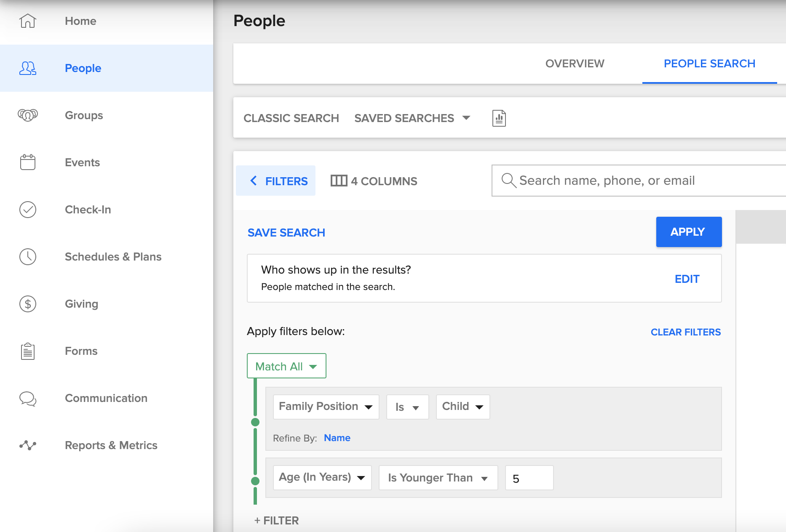Click the Check-In checkmark icon

tap(27, 210)
